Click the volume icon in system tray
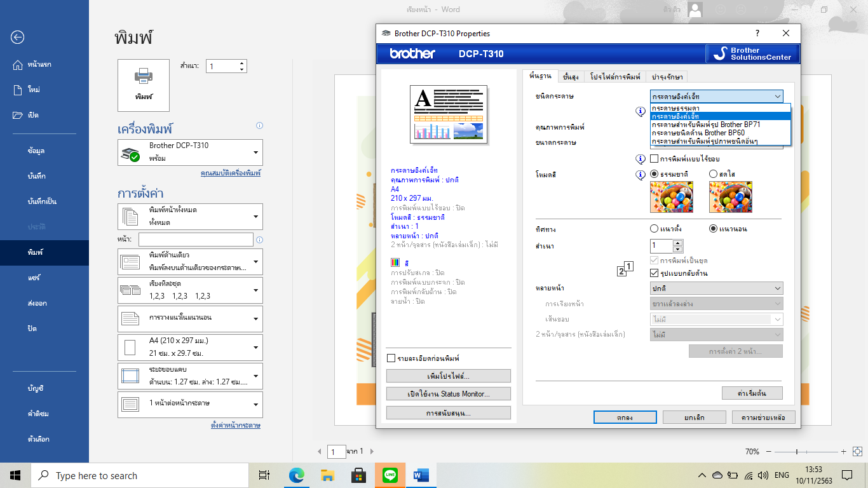The image size is (868, 488). point(763,475)
